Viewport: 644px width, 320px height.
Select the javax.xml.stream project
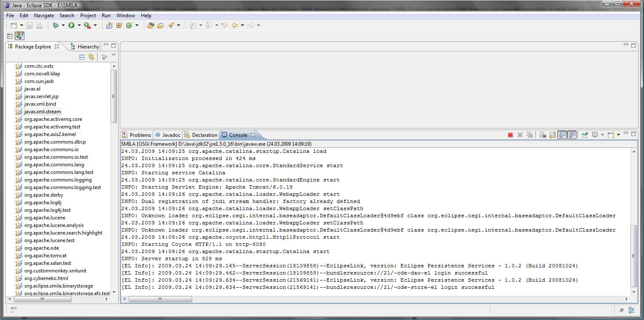(x=42, y=112)
